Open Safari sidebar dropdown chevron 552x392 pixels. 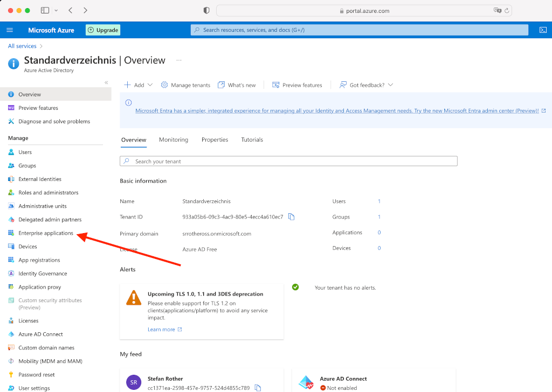[56, 11]
